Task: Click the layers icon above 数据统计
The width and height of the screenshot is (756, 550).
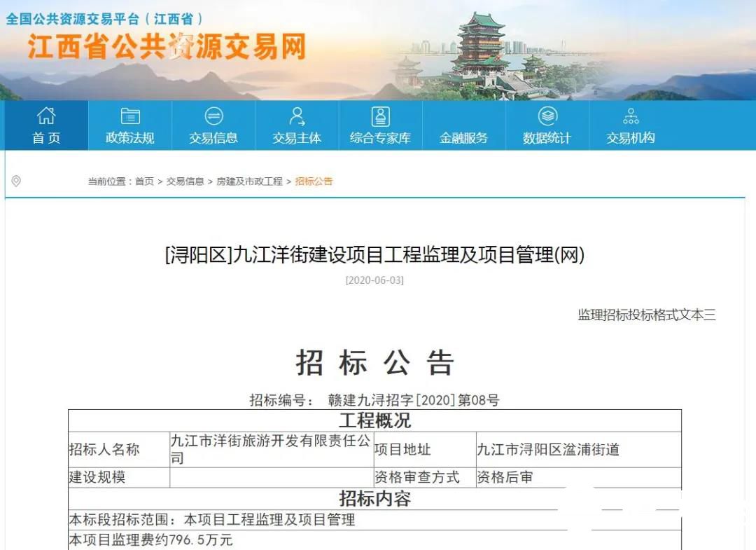Action: point(547,116)
